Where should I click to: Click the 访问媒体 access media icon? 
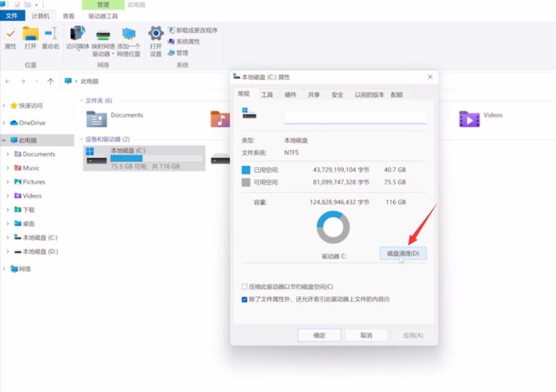78,33
